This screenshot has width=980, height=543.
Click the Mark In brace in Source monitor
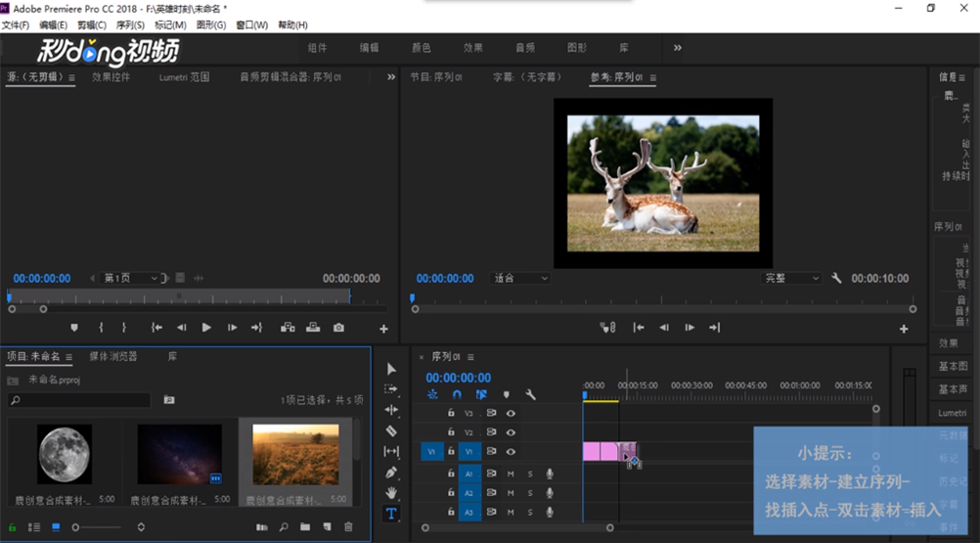tap(101, 328)
